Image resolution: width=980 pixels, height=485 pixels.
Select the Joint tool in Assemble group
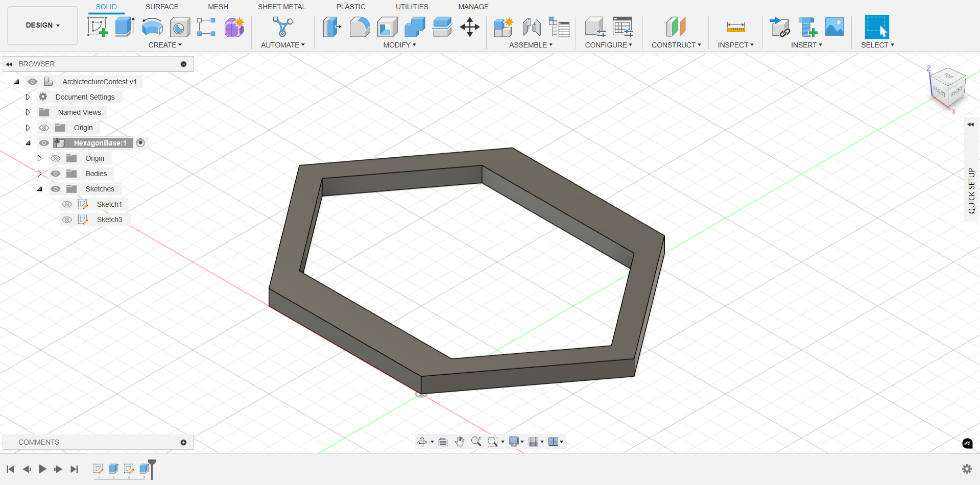(532, 27)
